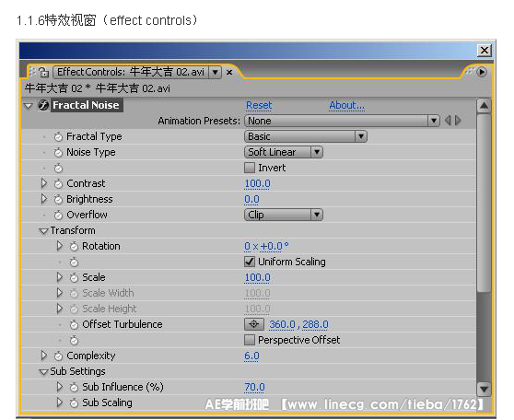Enable the Scale stopwatch
The height and width of the screenshot is (420, 514).
(x=74, y=278)
